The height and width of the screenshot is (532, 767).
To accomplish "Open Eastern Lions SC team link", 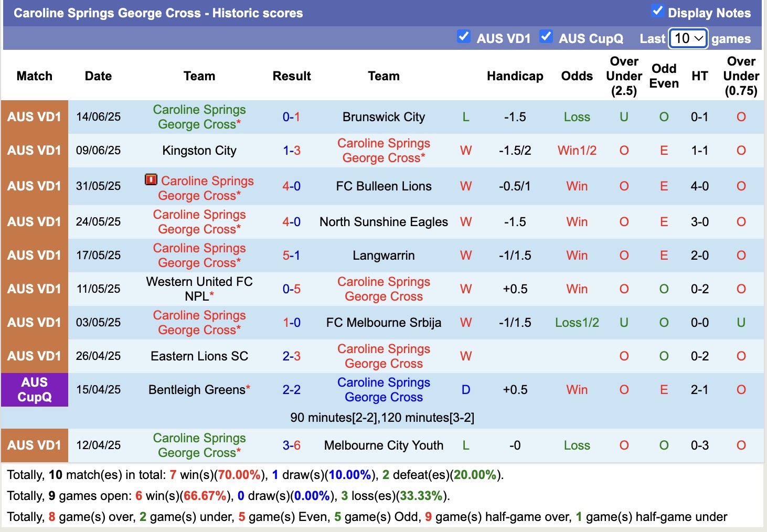I will [199, 356].
